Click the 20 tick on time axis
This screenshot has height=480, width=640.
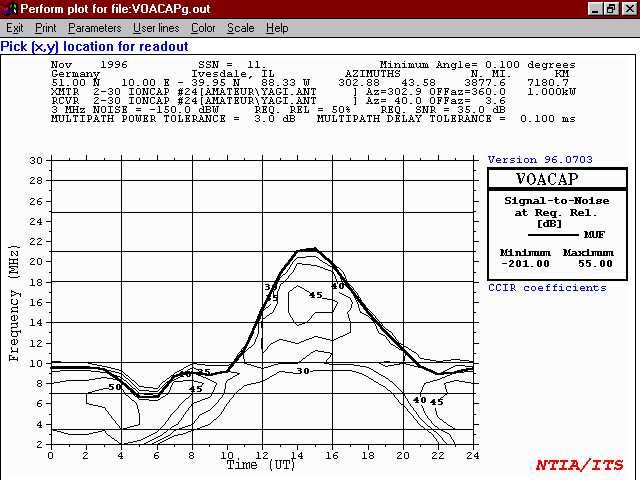click(403, 455)
